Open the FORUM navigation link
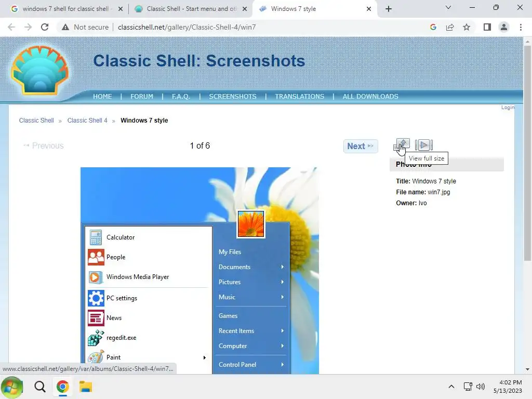Image resolution: width=532 pixels, height=399 pixels. [x=142, y=96]
